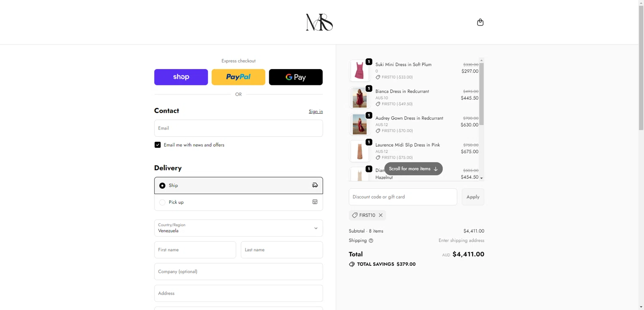Click the tag icon under Suki Mini Dress
Image resolution: width=644 pixels, height=310 pixels.
click(x=378, y=77)
